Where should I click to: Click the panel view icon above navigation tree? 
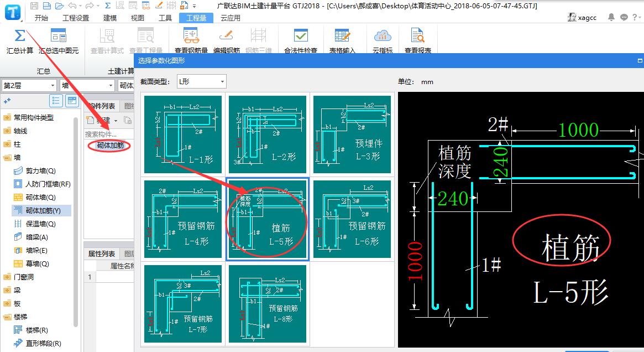pos(72,100)
